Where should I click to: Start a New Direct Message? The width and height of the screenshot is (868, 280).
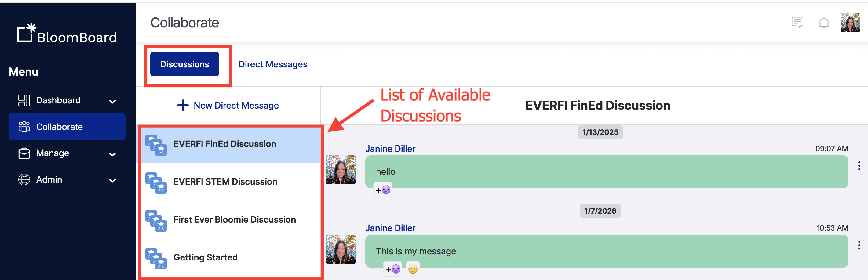(228, 105)
